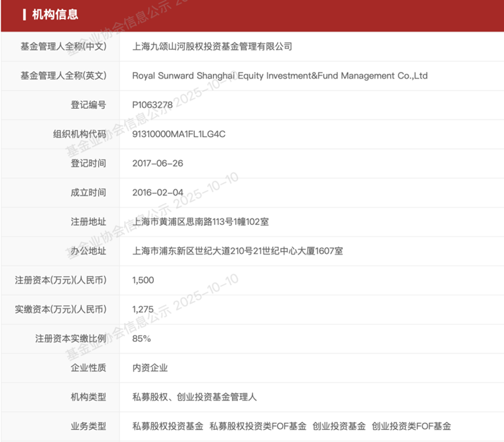
Task: Click the registered capital value 1,500
Action: click(x=144, y=280)
